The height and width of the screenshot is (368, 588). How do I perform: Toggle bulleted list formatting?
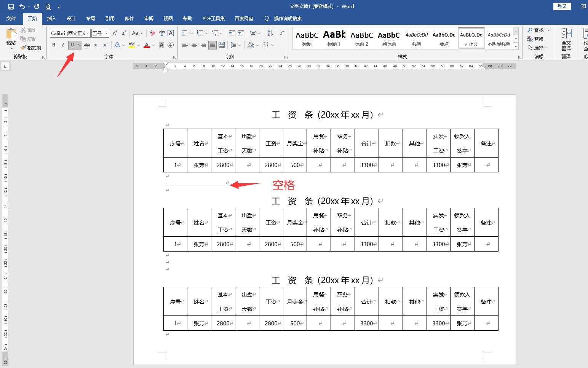tap(184, 33)
